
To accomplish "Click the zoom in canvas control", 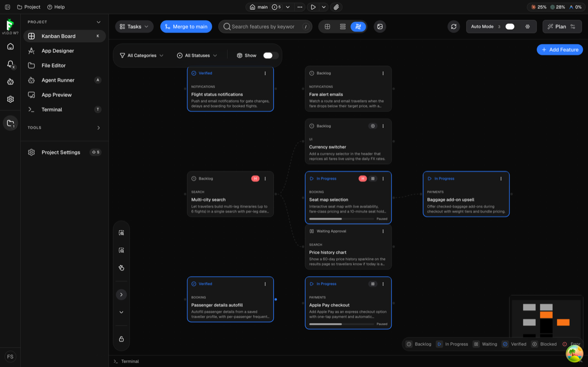I will coord(121,233).
